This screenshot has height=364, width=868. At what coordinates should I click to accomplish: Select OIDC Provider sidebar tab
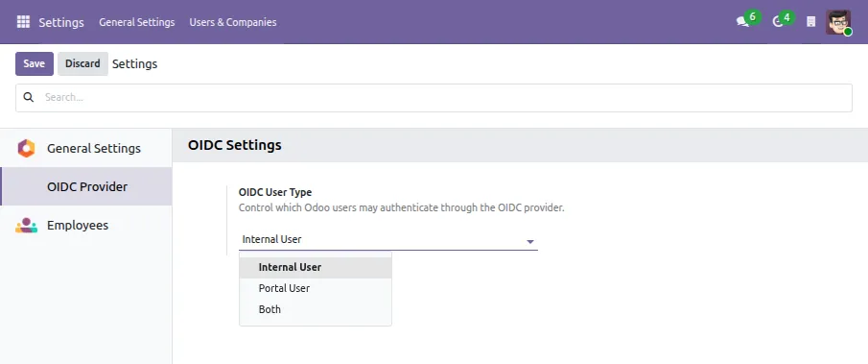(x=86, y=186)
